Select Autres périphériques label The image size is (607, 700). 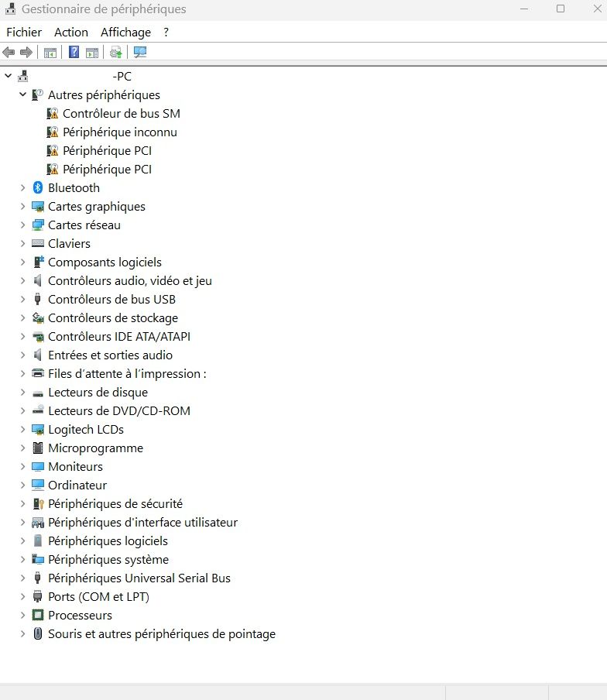(x=104, y=95)
